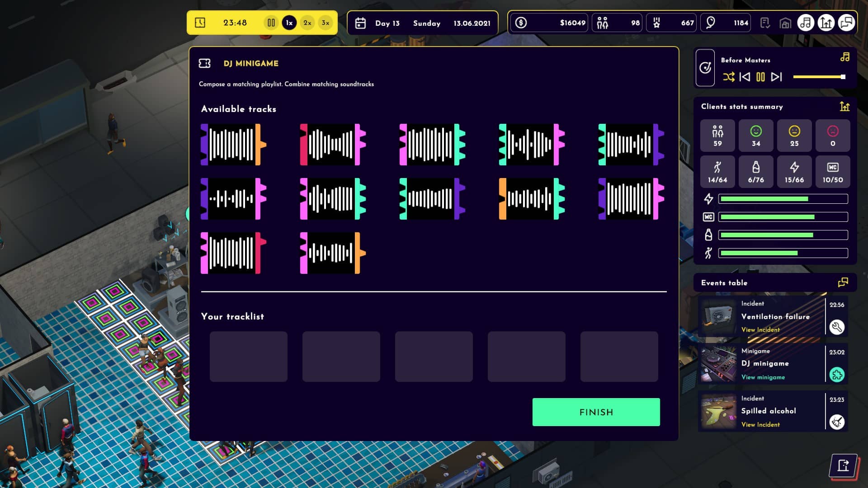Viewport: 868px width, 488px height.
Task: Click the calendar icon next to Day 13
Action: (x=360, y=23)
